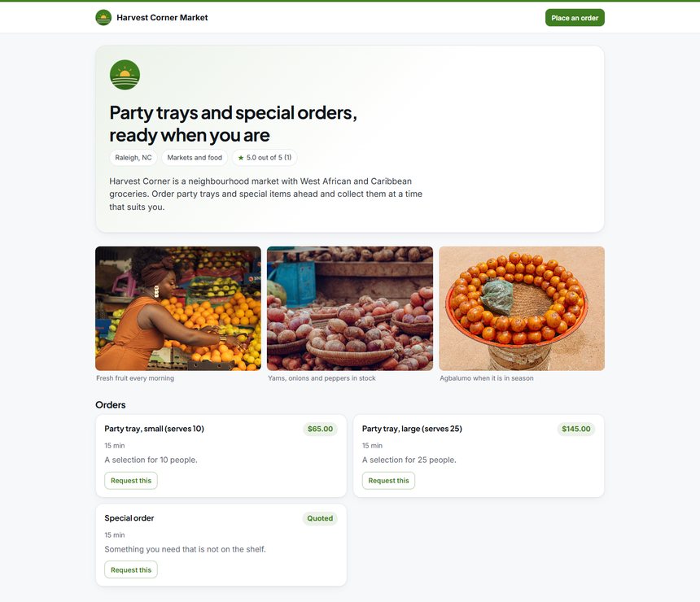Click the star icon in rating pill
This screenshot has width=700, height=602.
point(241,158)
